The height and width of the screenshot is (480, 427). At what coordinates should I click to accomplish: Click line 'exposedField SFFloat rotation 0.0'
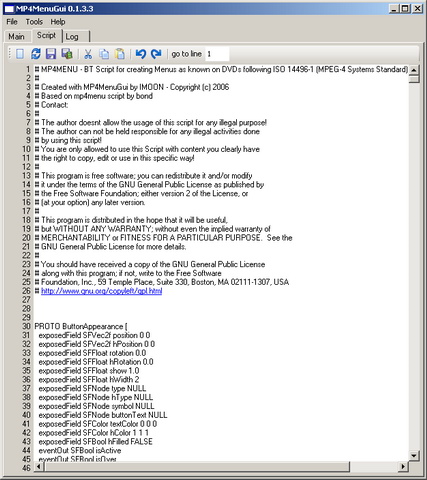[92, 353]
